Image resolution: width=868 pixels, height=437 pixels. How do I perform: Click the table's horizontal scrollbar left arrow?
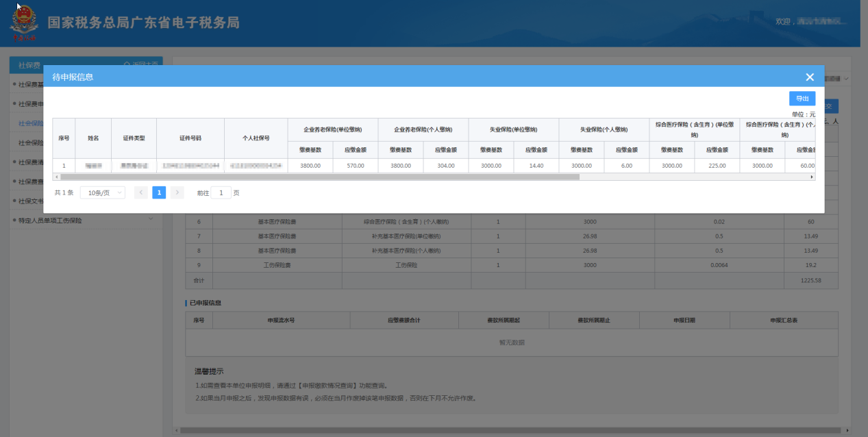tap(56, 177)
